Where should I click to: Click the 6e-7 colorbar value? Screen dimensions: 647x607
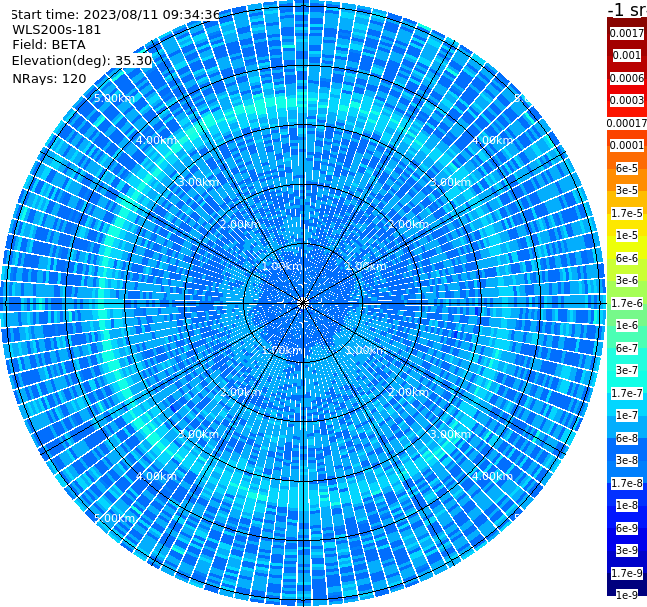coord(627,348)
